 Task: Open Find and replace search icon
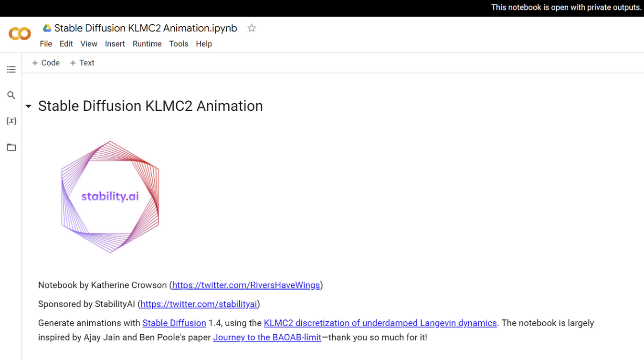pyautogui.click(x=11, y=95)
